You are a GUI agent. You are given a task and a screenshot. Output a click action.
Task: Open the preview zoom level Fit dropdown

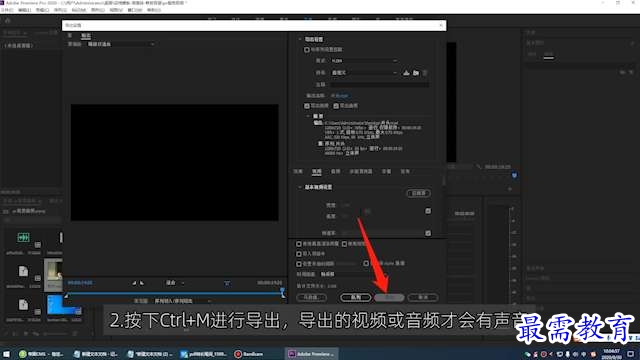[x=175, y=283]
